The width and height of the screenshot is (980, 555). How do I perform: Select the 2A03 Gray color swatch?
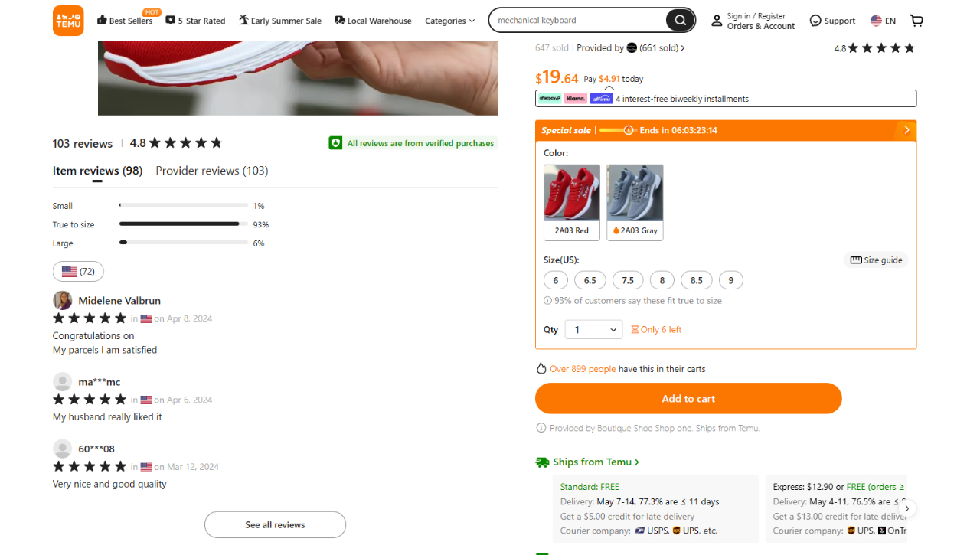click(x=635, y=202)
